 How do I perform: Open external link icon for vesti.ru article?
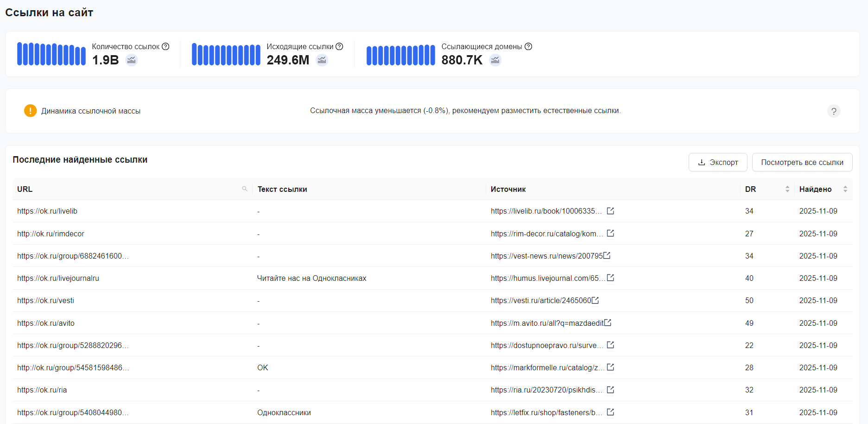pos(596,300)
